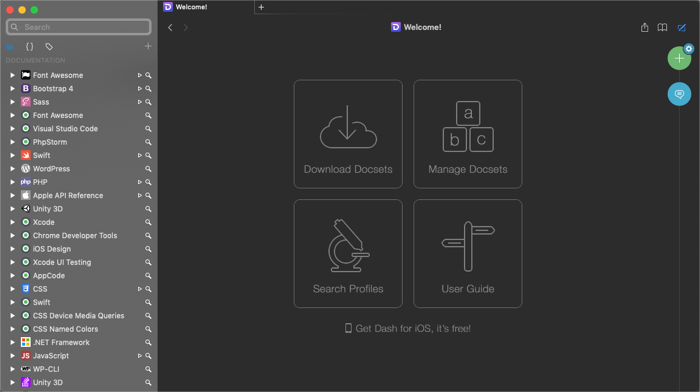Screen dimensions: 700x392
Task: Click the sidebar Search field
Action: (x=79, y=27)
